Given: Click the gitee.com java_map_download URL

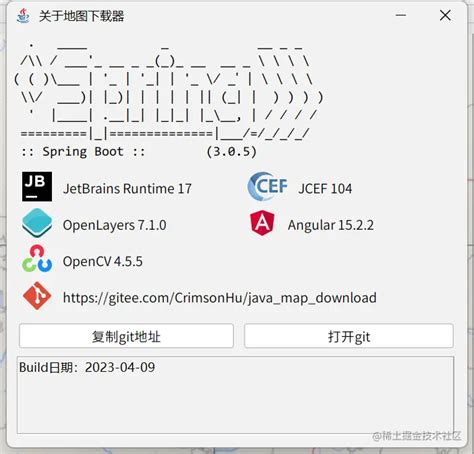Looking at the screenshot, I should [x=220, y=298].
